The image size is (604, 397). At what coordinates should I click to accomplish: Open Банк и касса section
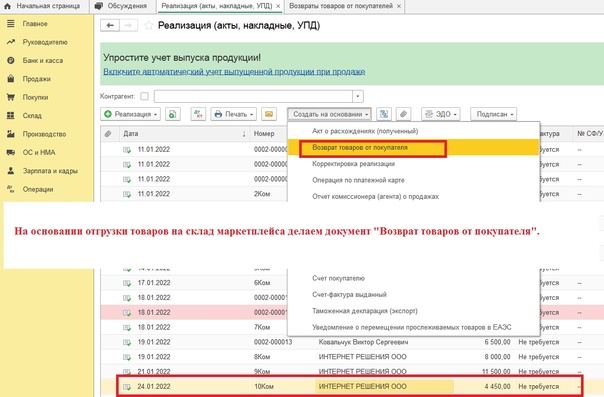[x=42, y=61]
